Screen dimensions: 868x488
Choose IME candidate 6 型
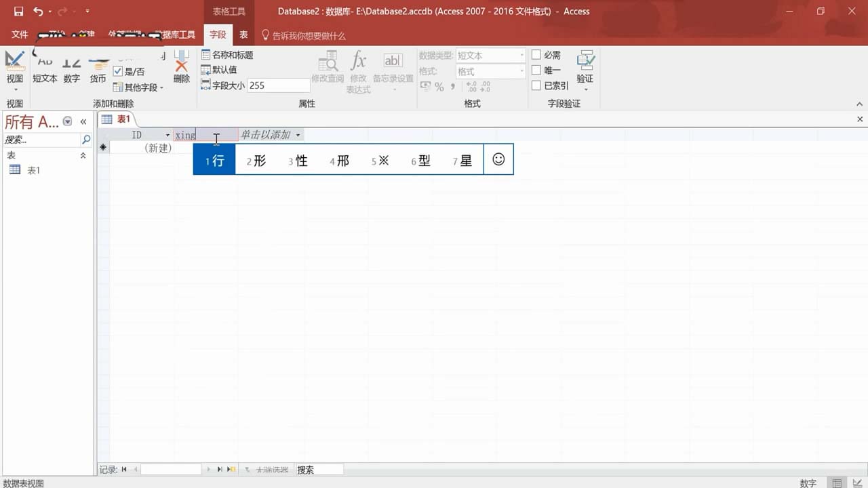(x=421, y=161)
